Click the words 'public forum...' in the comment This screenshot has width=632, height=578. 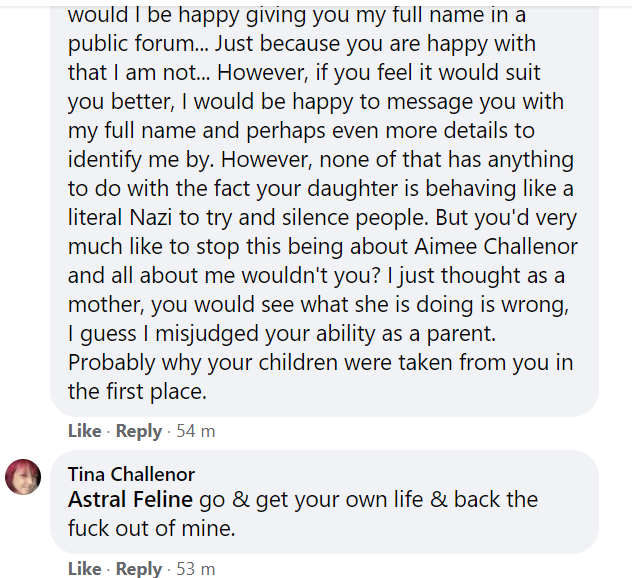click(x=139, y=44)
